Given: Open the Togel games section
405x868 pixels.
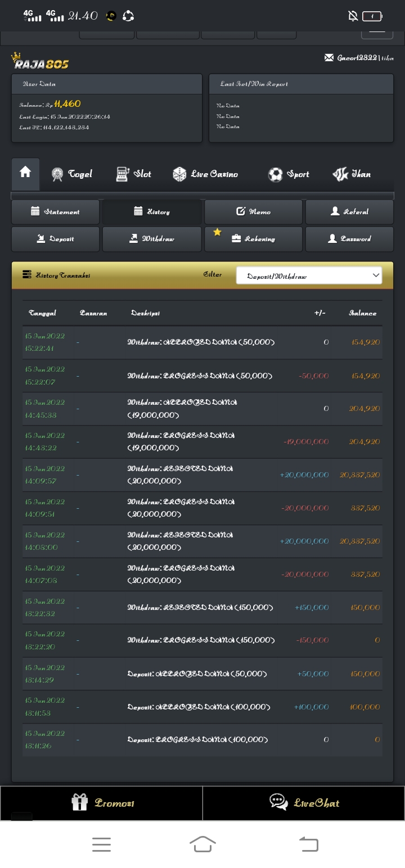Looking at the screenshot, I should coord(71,174).
